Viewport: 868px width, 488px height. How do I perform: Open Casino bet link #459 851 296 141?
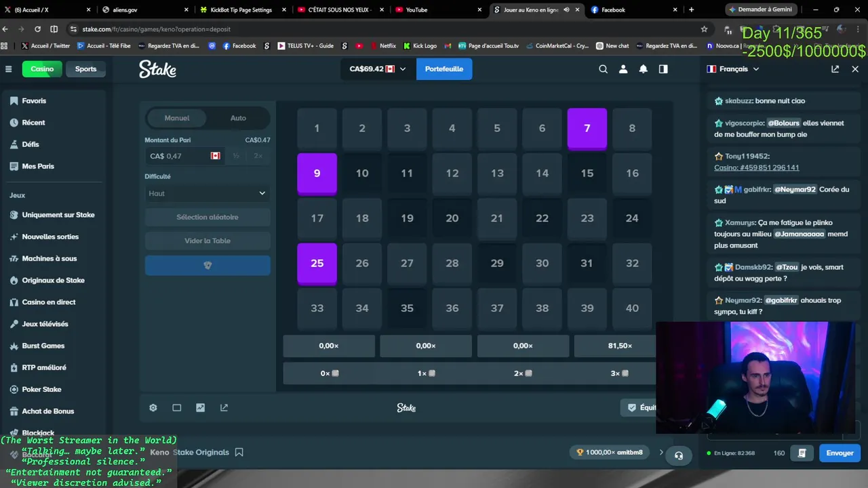coord(756,167)
